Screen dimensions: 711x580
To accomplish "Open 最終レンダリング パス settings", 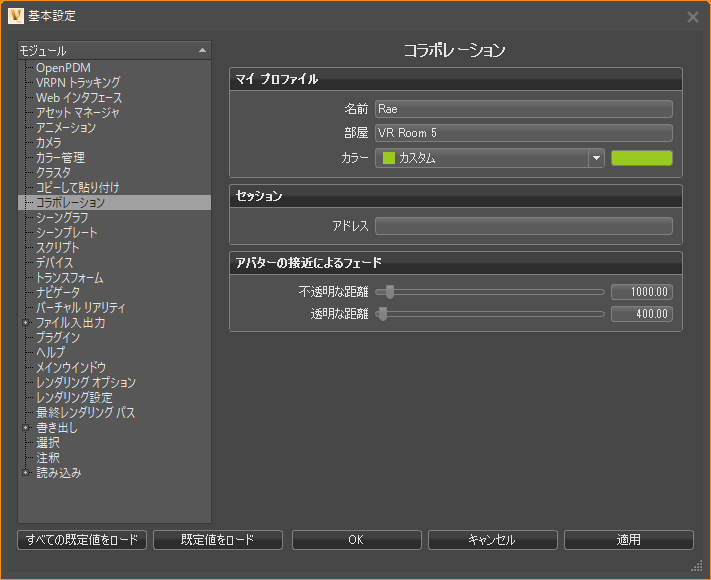I will tap(85, 412).
